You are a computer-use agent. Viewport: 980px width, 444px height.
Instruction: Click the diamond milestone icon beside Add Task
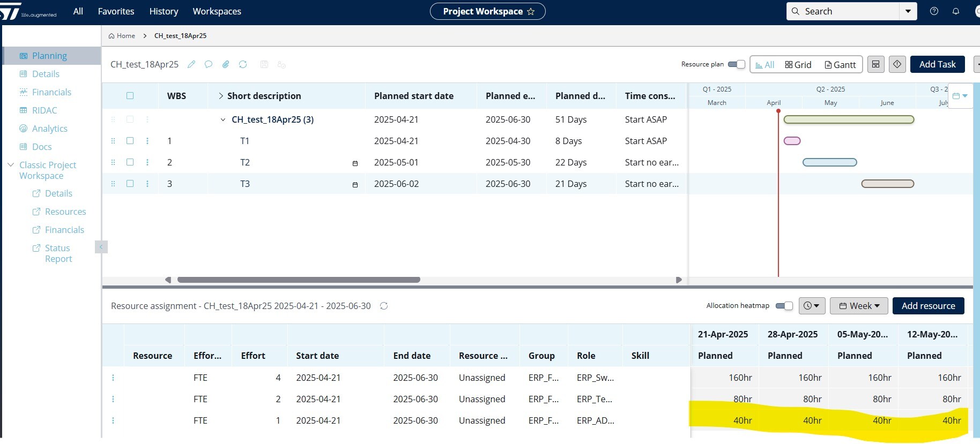[x=897, y=64]
